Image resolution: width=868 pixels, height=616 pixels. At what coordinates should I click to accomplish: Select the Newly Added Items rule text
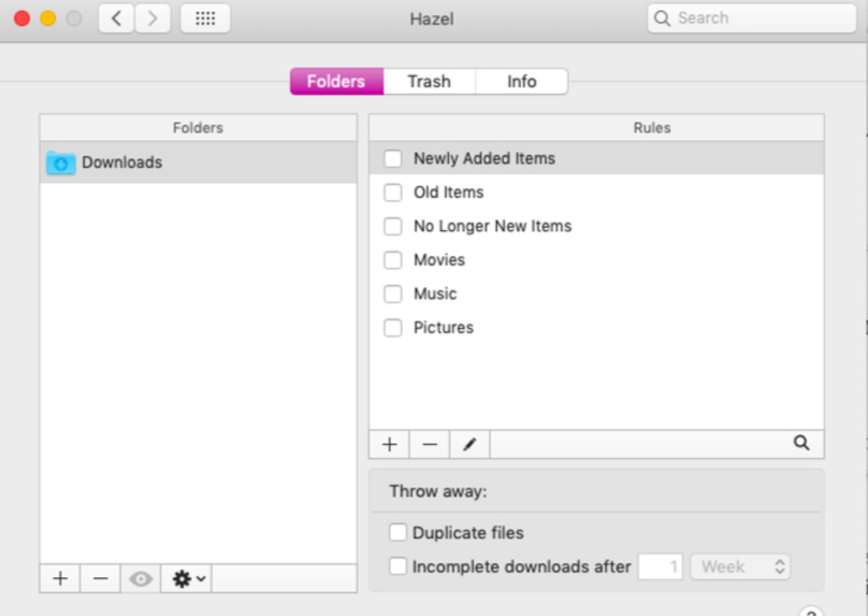484,159
